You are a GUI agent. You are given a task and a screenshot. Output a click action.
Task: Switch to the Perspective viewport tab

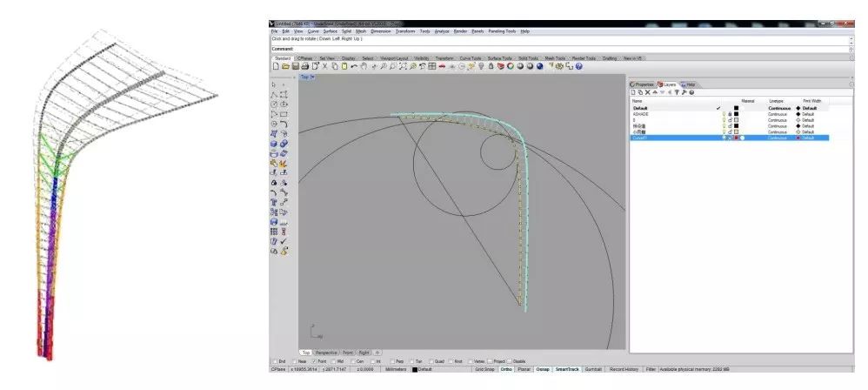327,353
